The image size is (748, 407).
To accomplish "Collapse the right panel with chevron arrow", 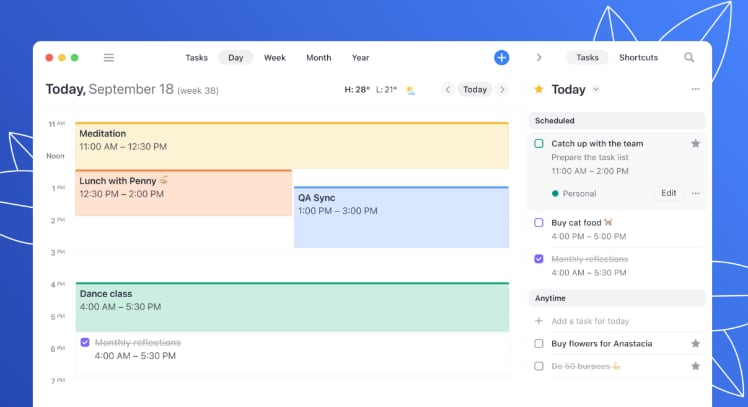I will pos(539,58).
